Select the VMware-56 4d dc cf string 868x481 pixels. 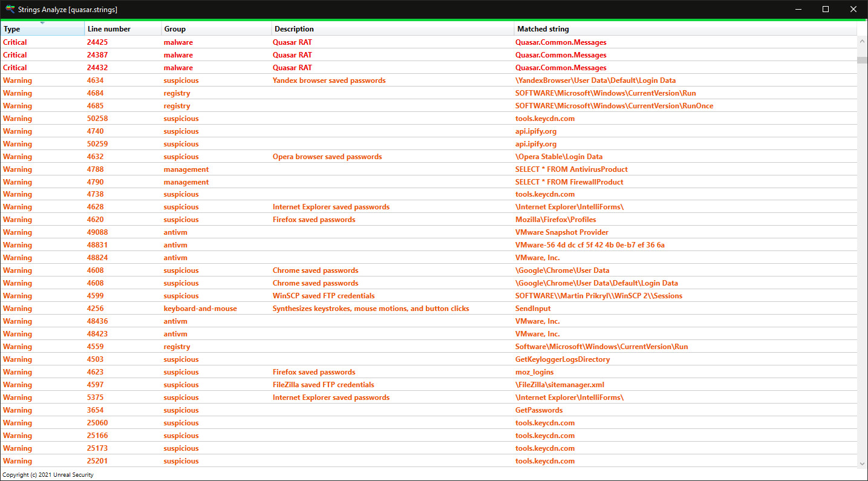pyautogui.click(x=590, y=245)
